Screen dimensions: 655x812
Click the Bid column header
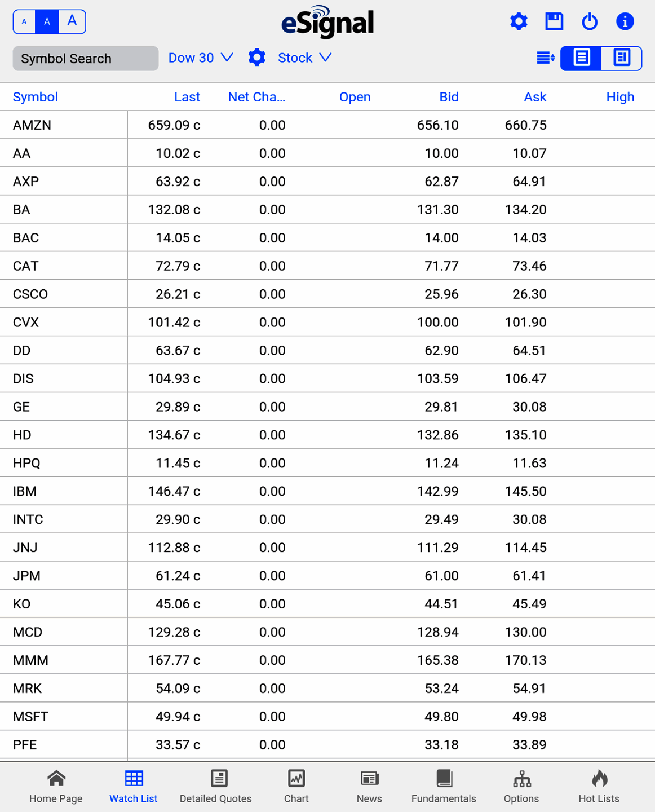pyautogui.click(x=449, y=97)
